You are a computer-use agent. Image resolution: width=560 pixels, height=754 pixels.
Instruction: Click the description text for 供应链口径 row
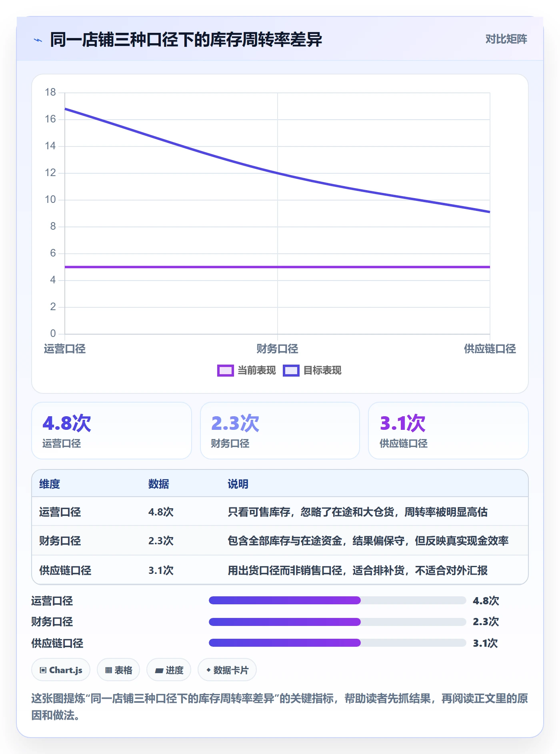pos(358,570)
